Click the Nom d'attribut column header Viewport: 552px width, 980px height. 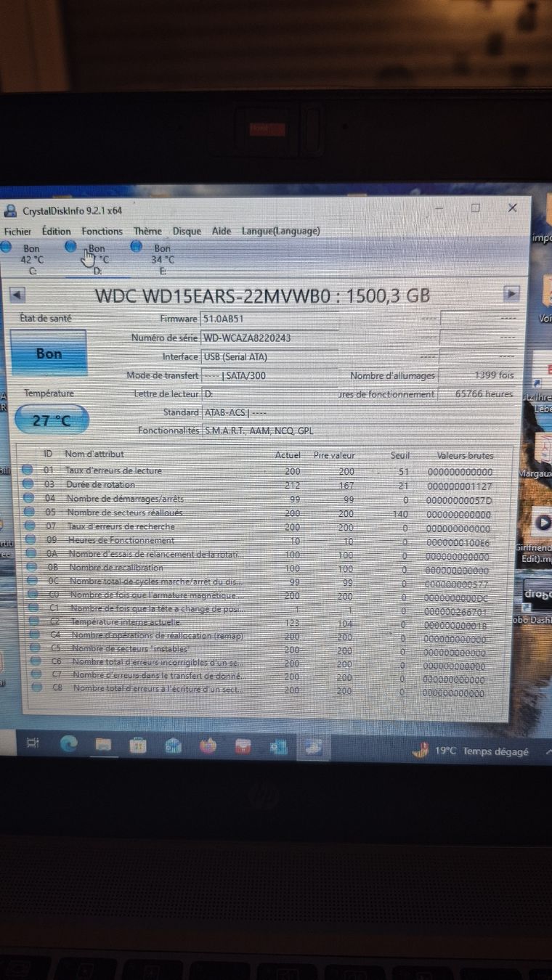[94, 454]
